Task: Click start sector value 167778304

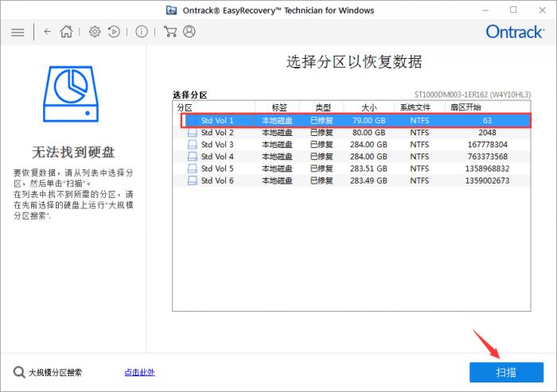Action: [x=487, y=145]
